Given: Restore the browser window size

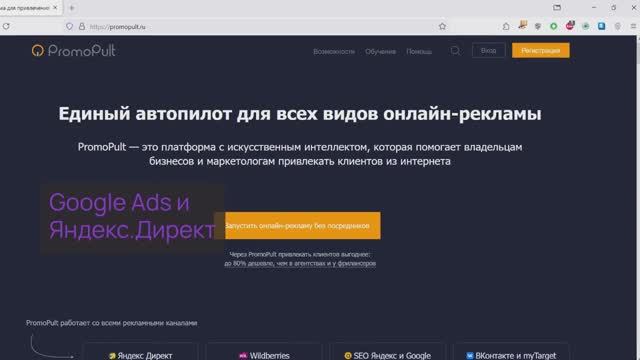Looking at the screenshot, I should pyautogui.click(x=613, y=7).
